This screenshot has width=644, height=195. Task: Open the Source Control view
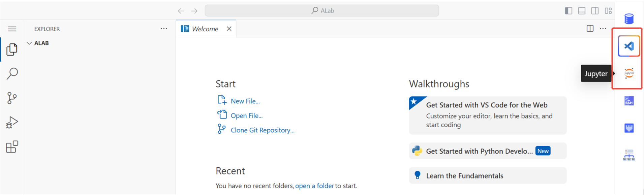[x=12, y=98]
